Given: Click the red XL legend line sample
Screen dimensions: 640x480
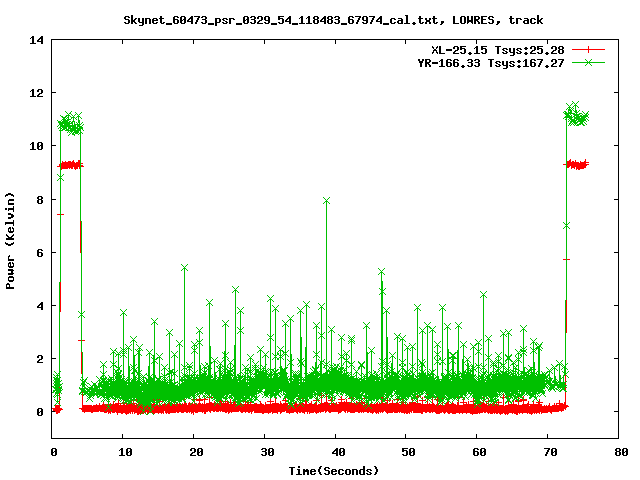Looking at the screenshot, I should pos(588,50).
